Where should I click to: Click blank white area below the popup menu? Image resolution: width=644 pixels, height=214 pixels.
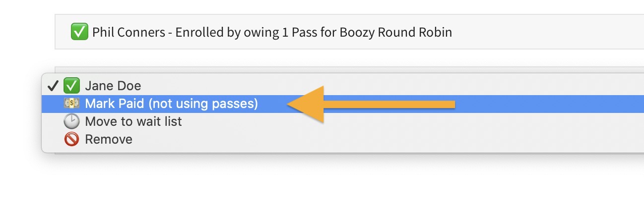point(298,188)
